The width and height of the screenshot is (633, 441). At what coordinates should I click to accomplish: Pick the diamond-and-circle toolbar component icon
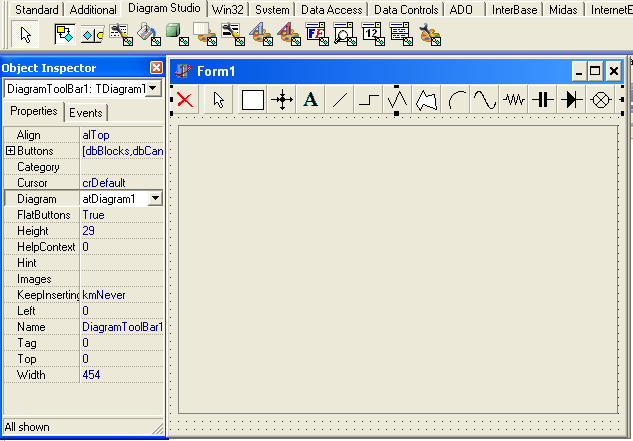(92, 35)
